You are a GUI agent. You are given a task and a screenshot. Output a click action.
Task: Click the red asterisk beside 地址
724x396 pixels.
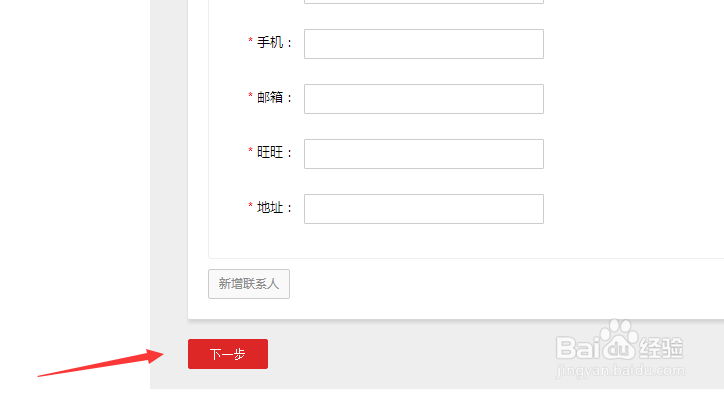[x=250, y=205]
